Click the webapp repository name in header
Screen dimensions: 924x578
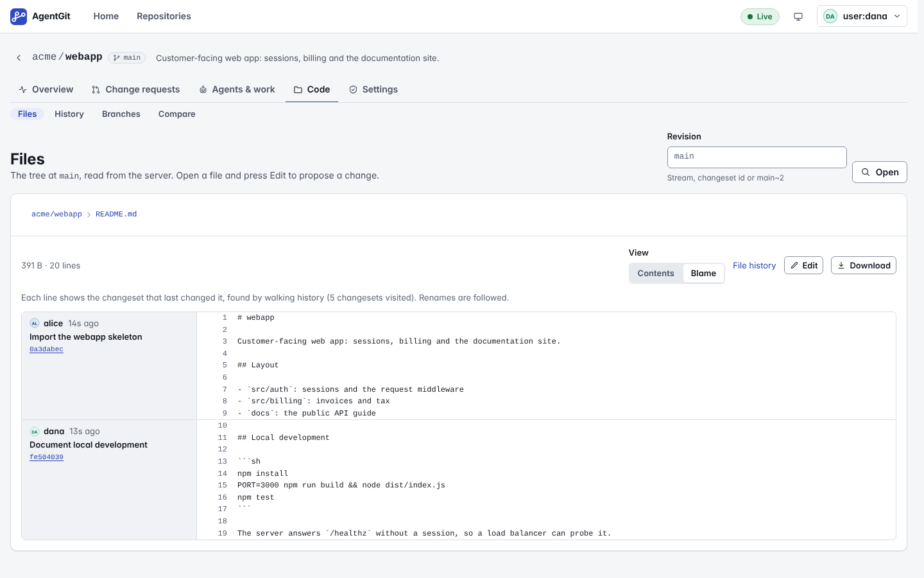click(83, 57)
